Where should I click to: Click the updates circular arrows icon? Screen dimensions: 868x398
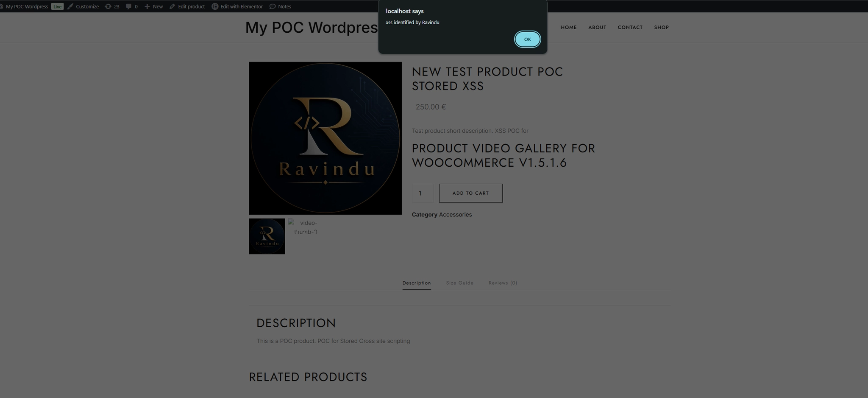[108, 6]
